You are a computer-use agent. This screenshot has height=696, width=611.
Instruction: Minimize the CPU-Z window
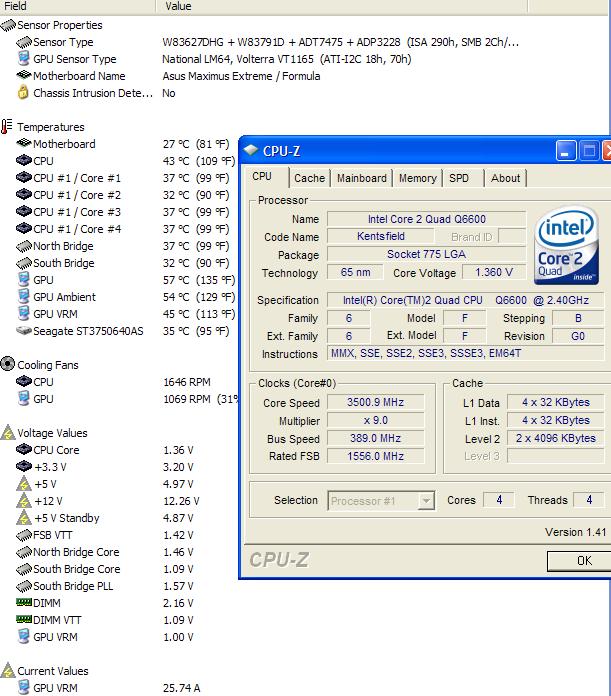(x=566, y=151)
